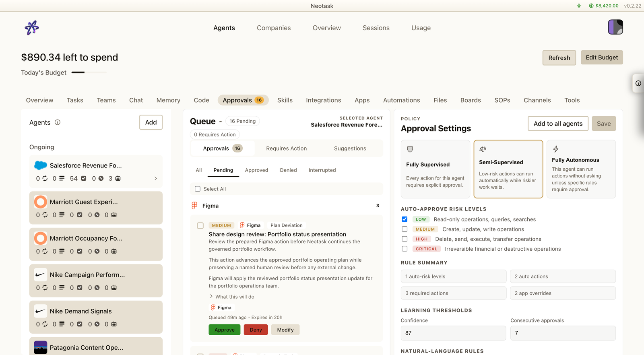
Task: Open the Integrations tab
Action: coord(324,100)
